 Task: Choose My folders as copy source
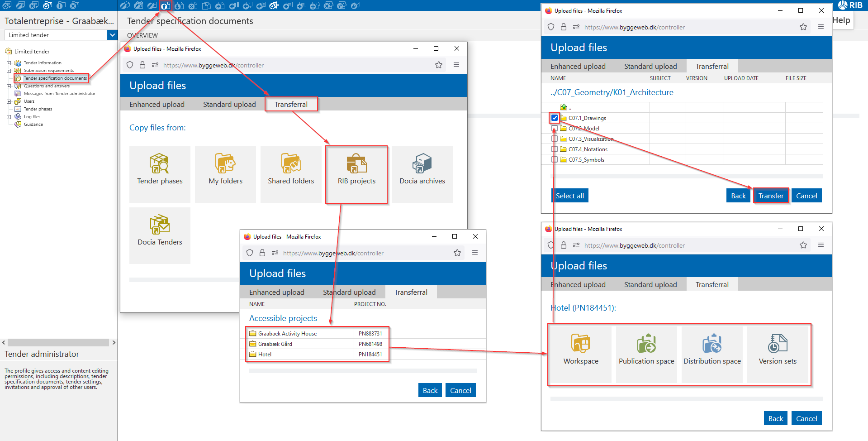tap(225, 174)
